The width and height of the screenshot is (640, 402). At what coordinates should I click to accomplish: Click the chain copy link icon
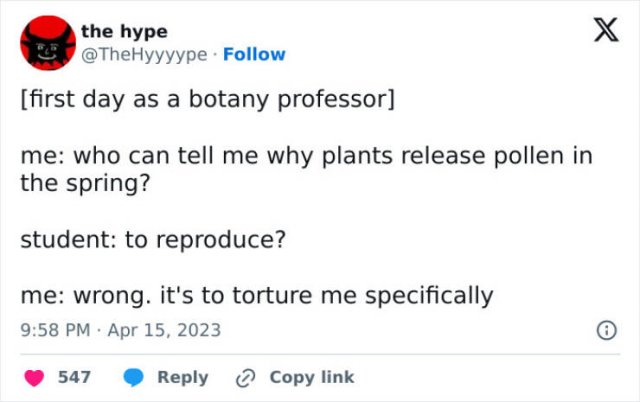coord(245,377)
